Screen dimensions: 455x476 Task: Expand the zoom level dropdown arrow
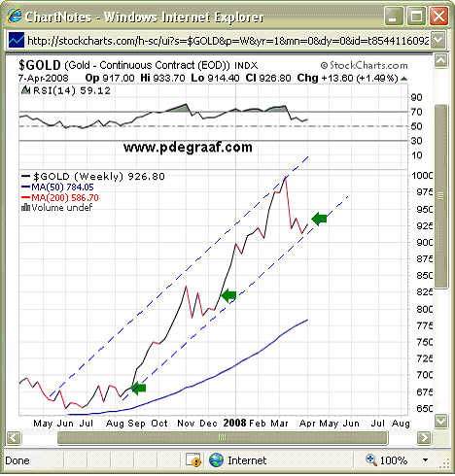pyautogui.click(x=426, y=460)
